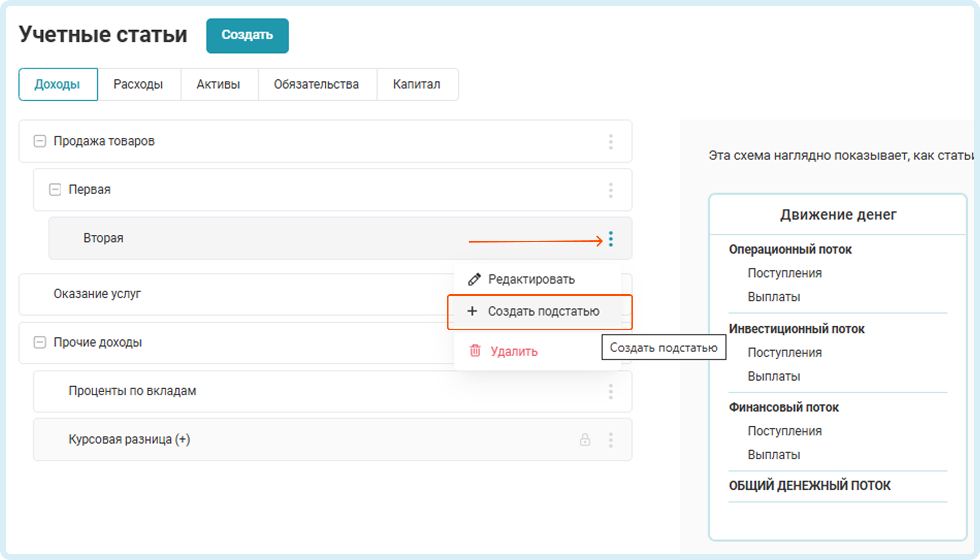Open the Обязательства tab
This screenshot has width=980, height=560.
(x=316, y=84)
